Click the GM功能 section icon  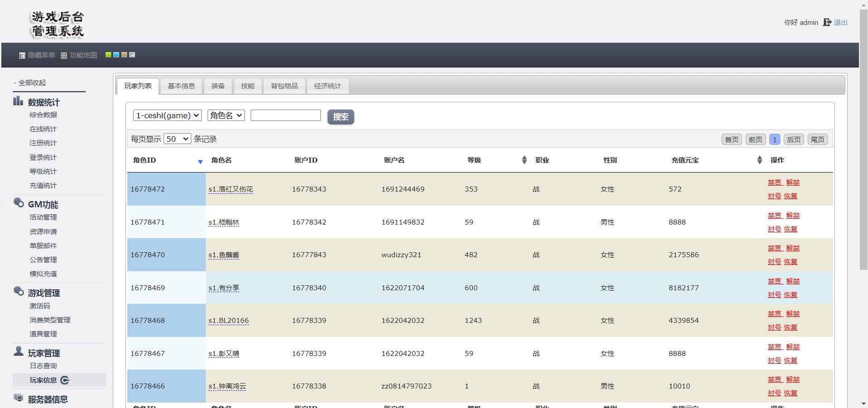pos(19,203)
